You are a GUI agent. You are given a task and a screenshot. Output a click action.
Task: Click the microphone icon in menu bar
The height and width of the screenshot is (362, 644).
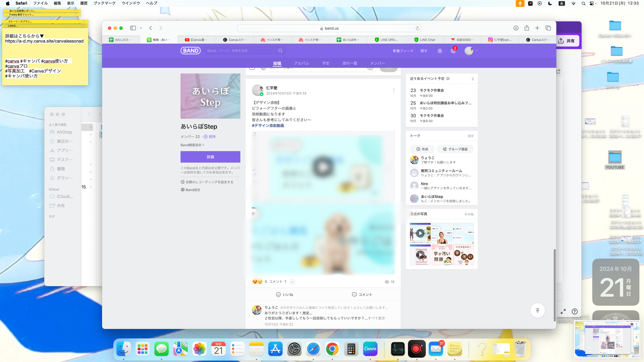520,3
